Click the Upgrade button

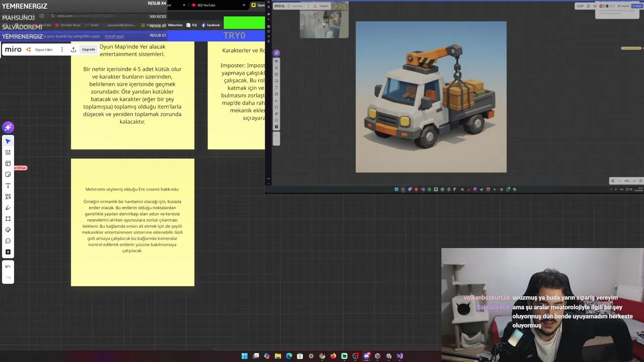(x=89, y=49)
